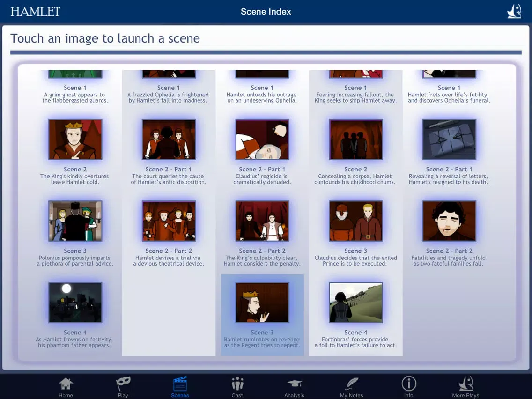Click 'The court queries the cause' caption
The image size is (532, 399).
tap(168, 179)
